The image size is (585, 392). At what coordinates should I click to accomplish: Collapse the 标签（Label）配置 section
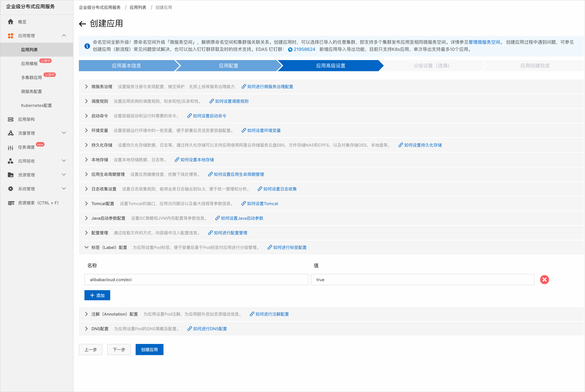click(86, 247)
